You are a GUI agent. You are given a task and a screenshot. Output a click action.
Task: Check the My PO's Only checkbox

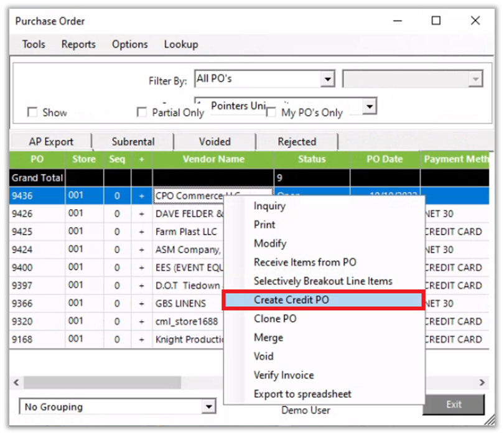click(271, 113)
